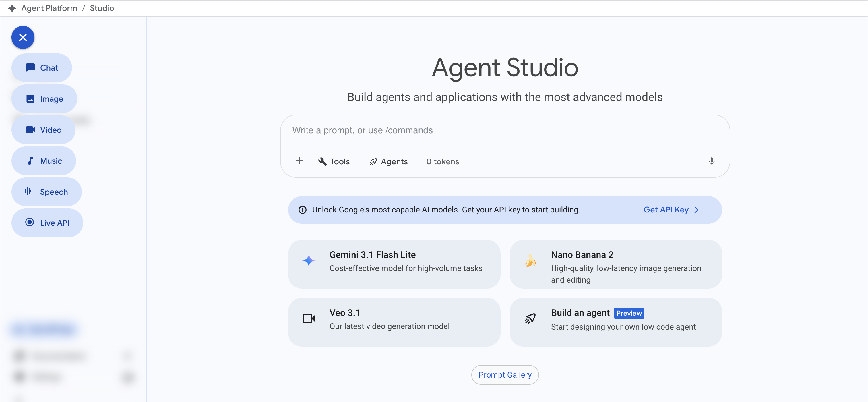Close the expanded menu with the X button

click(23, 37)
